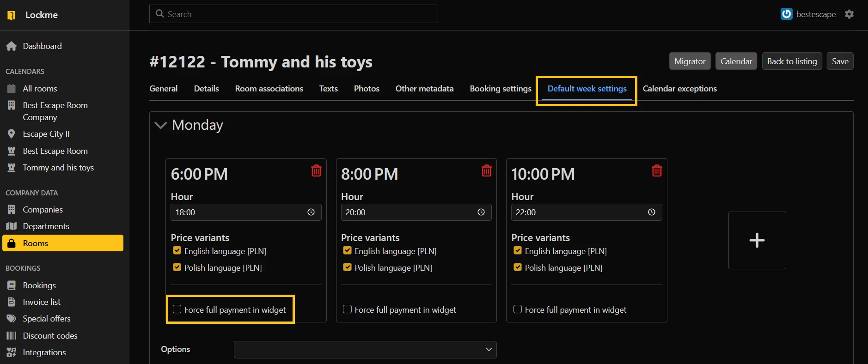Screen dimensions: 868x364
Task: Click the 22:00 hour input field
Action: coord(578,212)
